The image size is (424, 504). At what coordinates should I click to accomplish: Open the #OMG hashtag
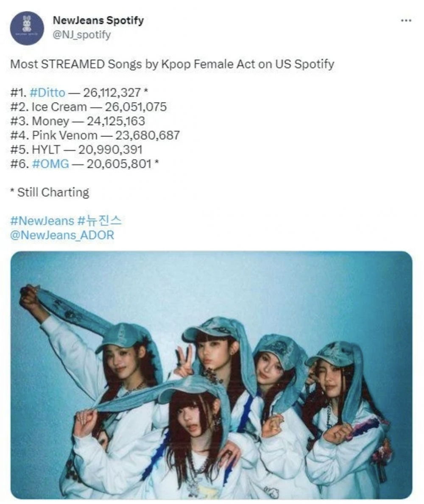(x=50, y=164)
